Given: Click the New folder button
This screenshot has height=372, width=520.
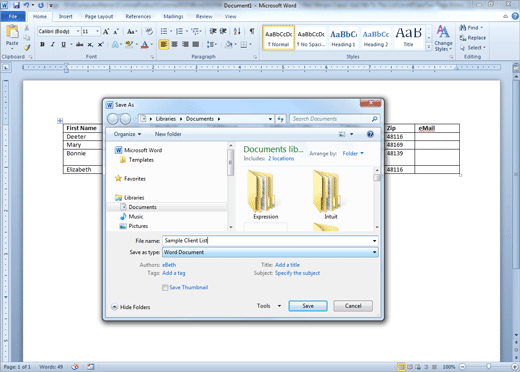Looking at the screenshot, I should pos(168,134).
